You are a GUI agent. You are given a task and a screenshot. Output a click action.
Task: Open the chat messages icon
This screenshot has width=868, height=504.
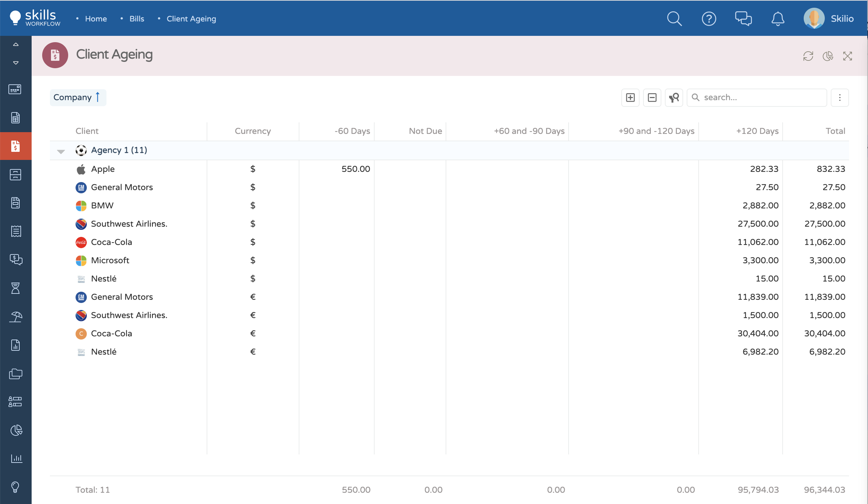click(743, 19)
